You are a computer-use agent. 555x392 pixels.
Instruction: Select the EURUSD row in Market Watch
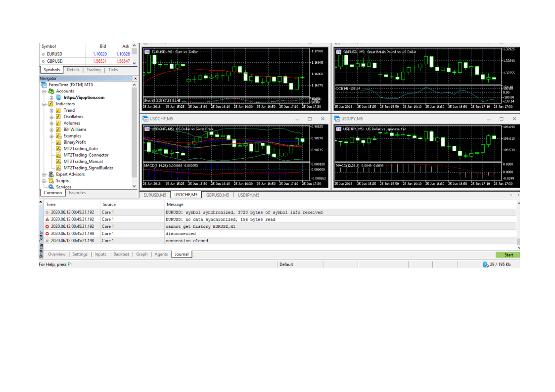click(x=85, y=54)
